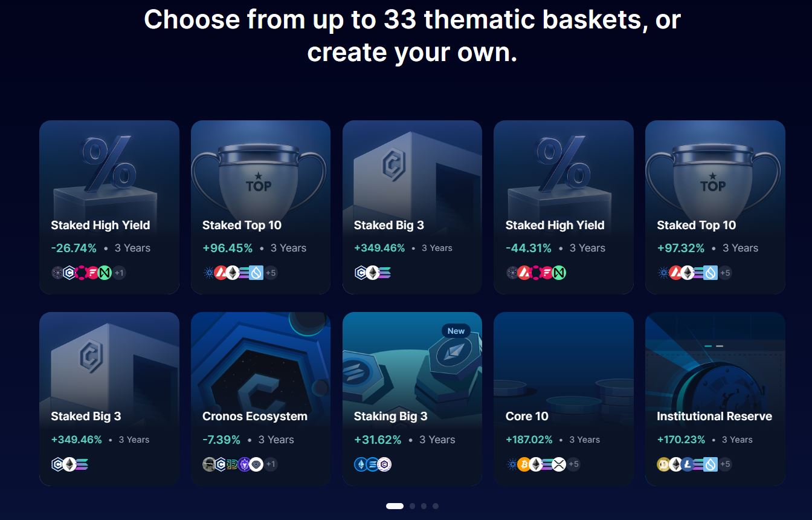Viewport: 812px width, 520px height.
Task: Click the New badge on Staking Big 3
Action: tap(456, 331)
